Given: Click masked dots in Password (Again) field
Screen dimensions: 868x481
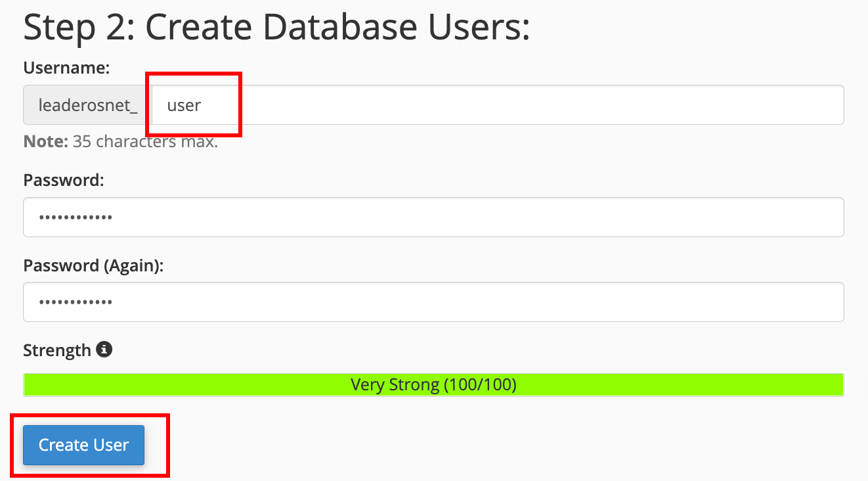Looking at the screenshot, I should click(x=76, y=303).
